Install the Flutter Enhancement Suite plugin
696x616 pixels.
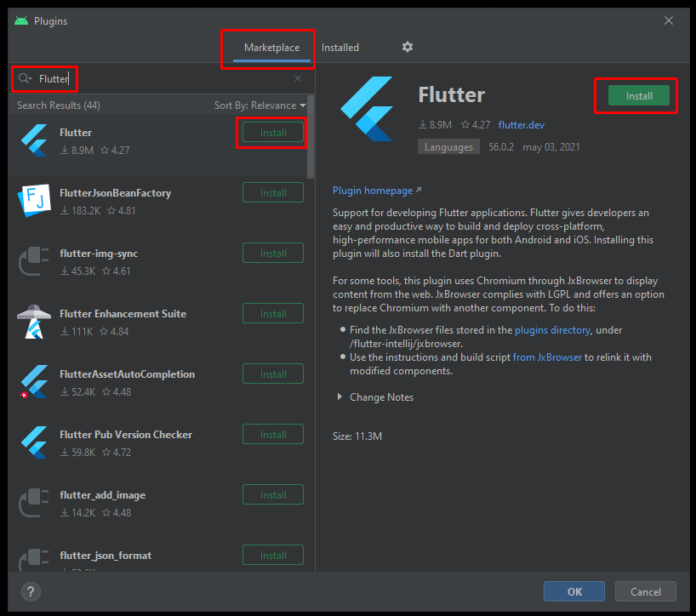[x=273, y=313]
